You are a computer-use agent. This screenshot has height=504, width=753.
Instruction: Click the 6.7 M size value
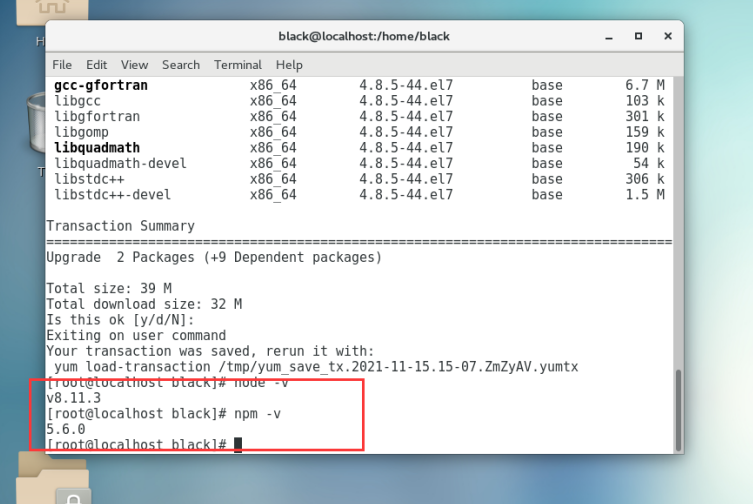(645, 86)
